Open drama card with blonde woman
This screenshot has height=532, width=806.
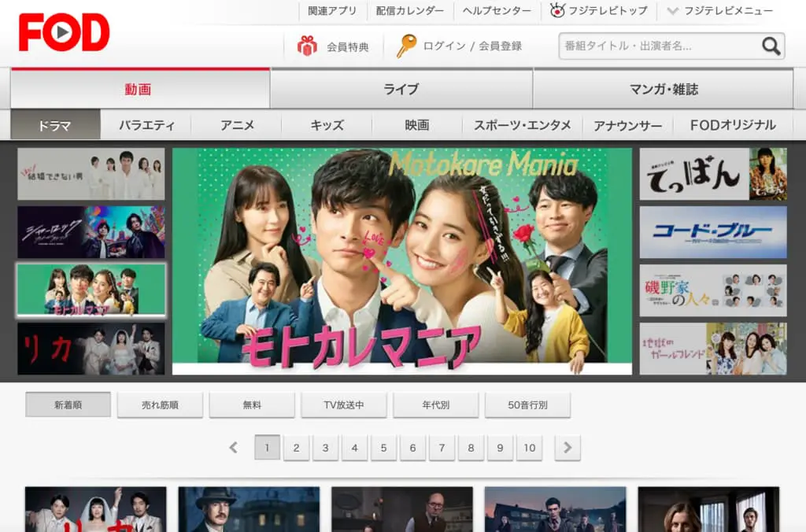[708, 509]
